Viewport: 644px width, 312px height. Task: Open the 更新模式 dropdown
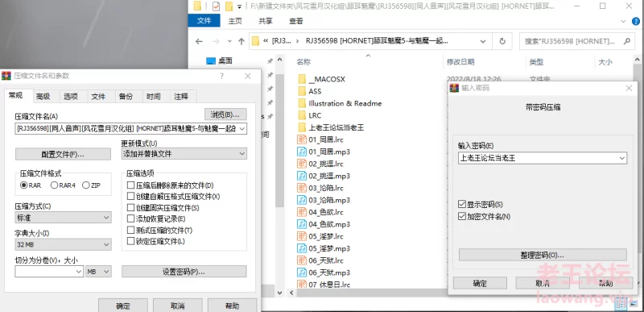[242, 154]
